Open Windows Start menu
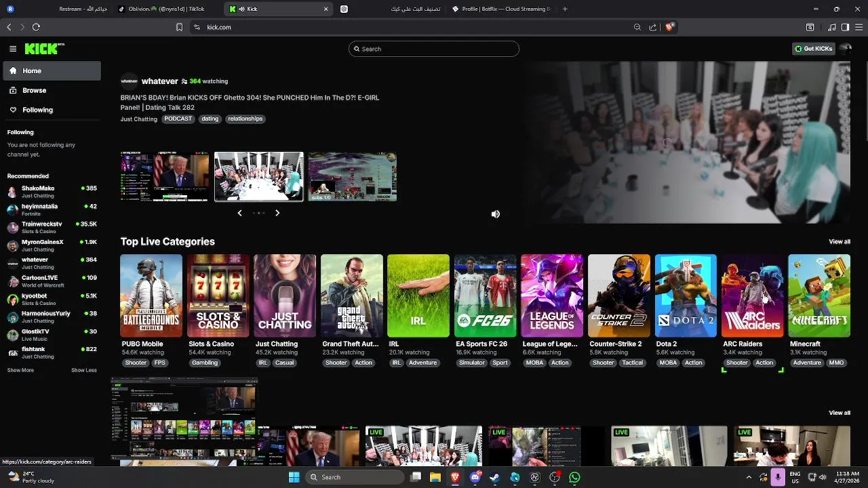868x488 pixels. (294, 477)
